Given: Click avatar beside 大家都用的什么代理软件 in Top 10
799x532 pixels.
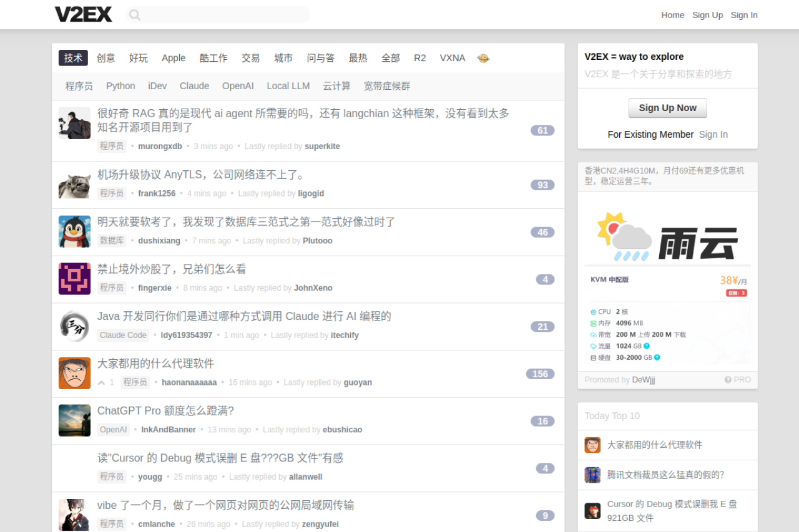Looking at the screenshot, I should coord(592,445).
